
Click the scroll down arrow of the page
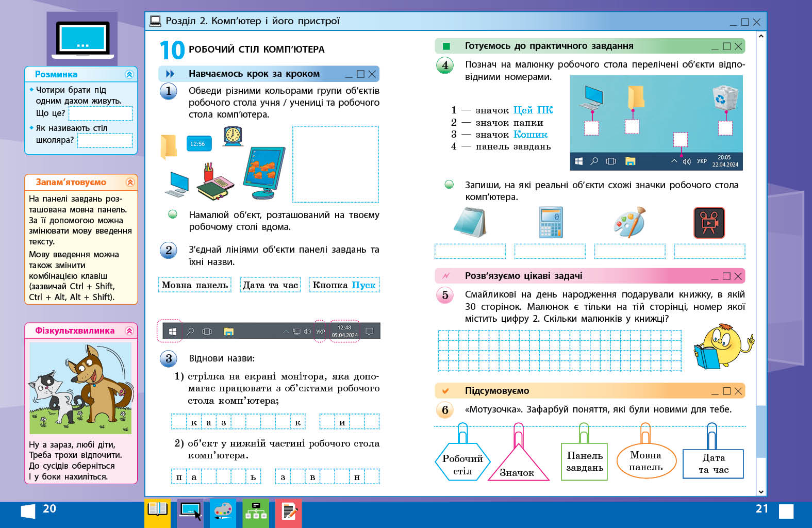point(761,492)
